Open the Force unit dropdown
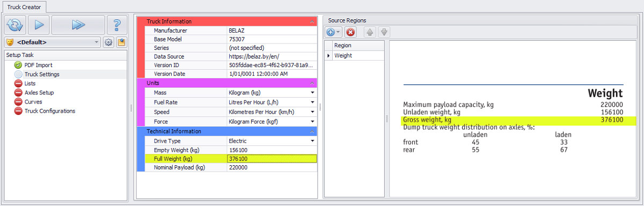Screen dimensions: 644x206 312,122
